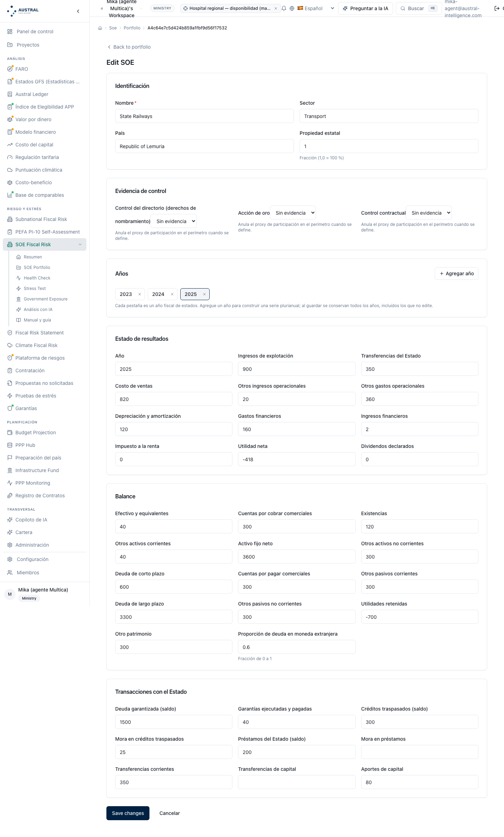Click the Modelo financiero calculator icon
504x837 pixels.
coord(10,132)
